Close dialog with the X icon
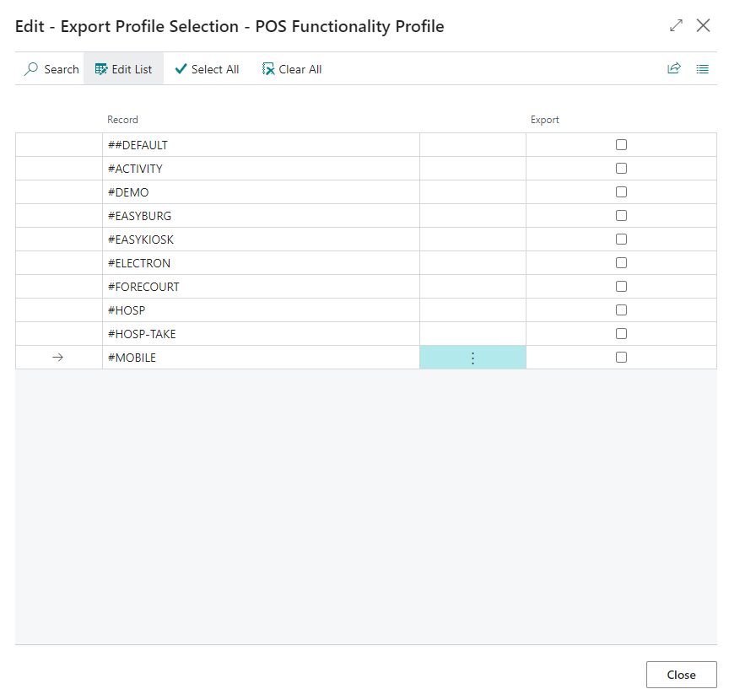Viewport: 729px width, 700px height. coord(703,26)
